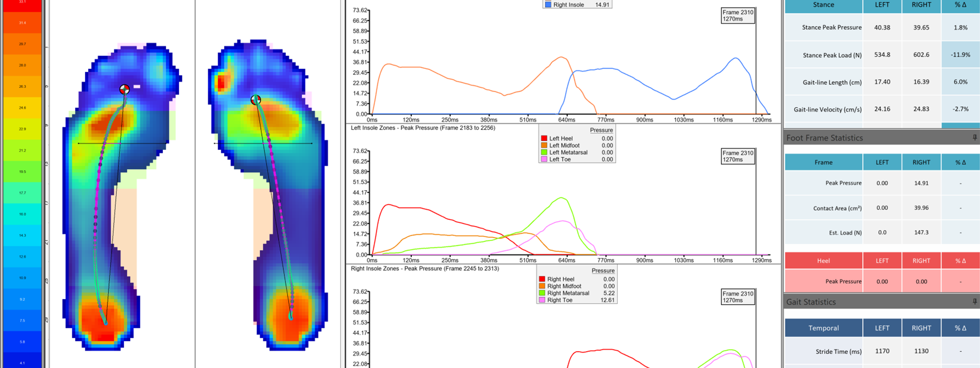
Task: Click the Left Heel legend swatch
Action: pos(544,139)
